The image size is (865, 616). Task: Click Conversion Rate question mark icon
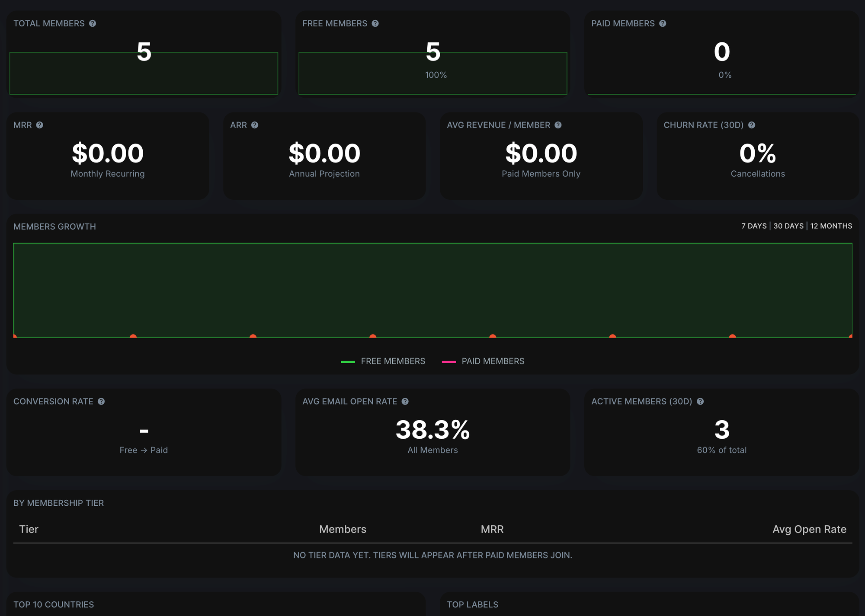point(101,401)
